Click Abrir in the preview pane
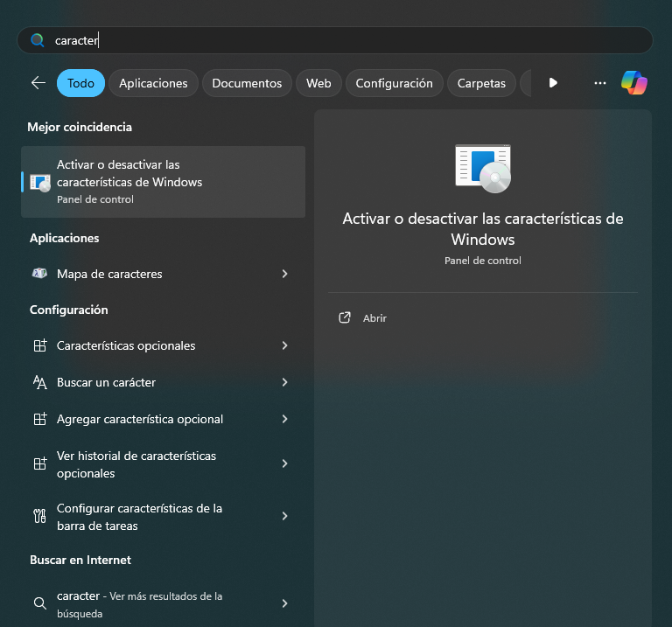Screen dimensions: 672x627 pos(374,318)
